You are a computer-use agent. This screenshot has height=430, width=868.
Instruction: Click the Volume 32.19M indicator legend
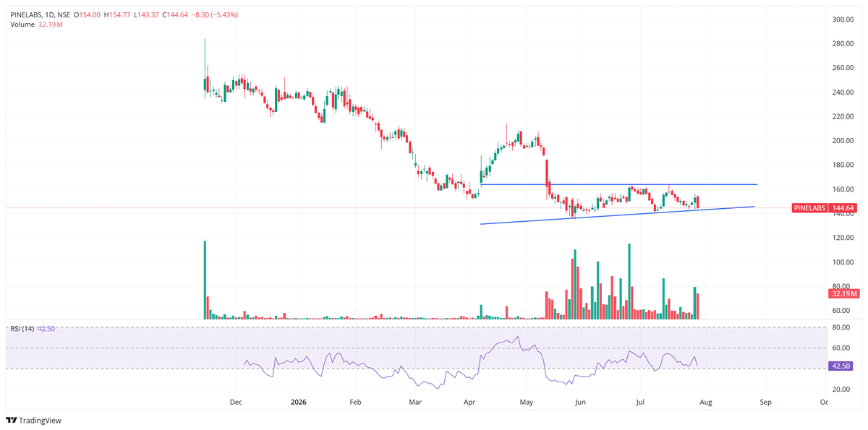tap(36, 25)
